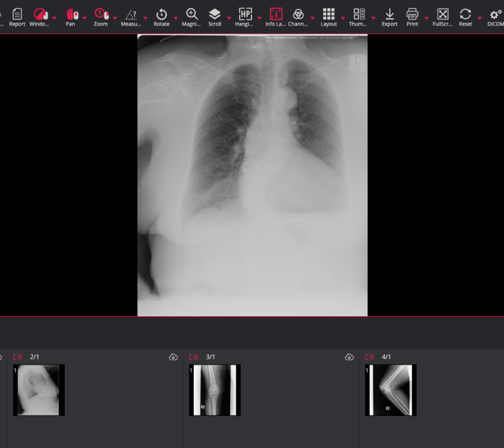Click the Reset tool
This screenshot has width=504, height=448.
(466, 17)
